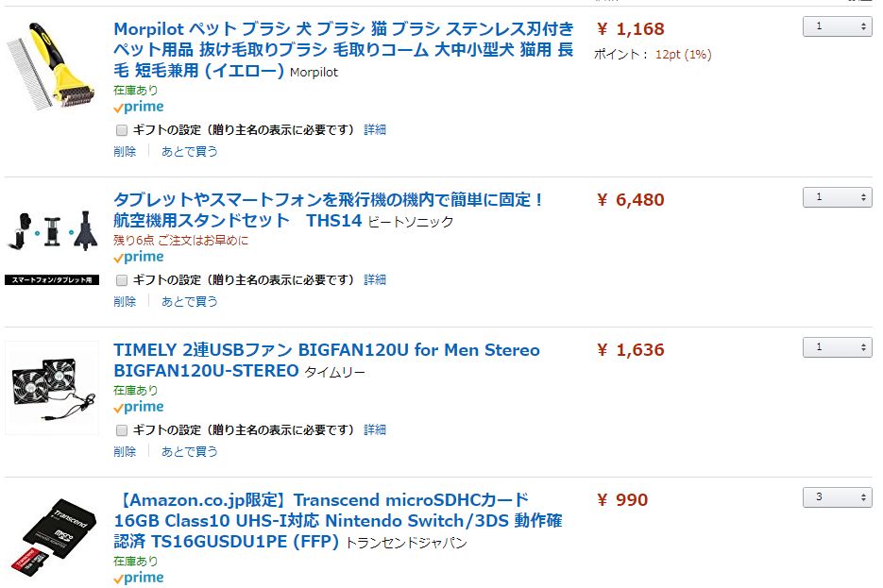883x588 pixels.
Task: Tick the gift checkbox for THS14 stand
Action: pos(122,280)
